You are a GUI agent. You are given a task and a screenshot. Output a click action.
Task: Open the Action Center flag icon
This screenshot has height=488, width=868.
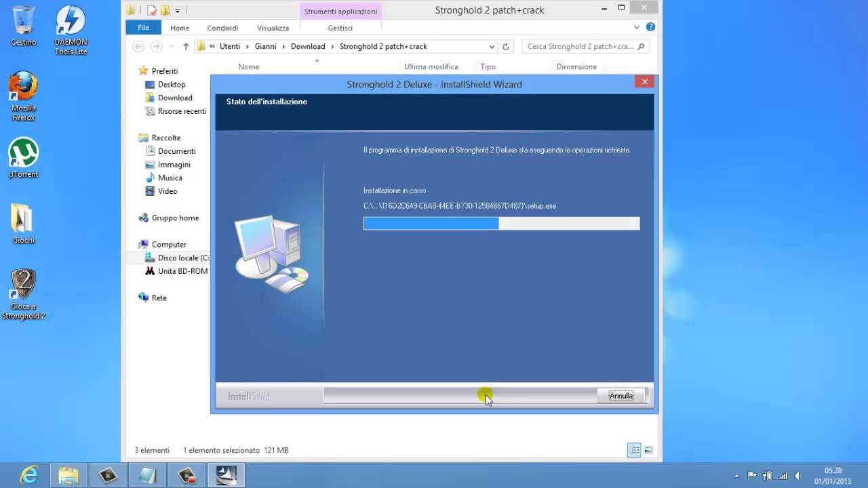pos(752,476)
